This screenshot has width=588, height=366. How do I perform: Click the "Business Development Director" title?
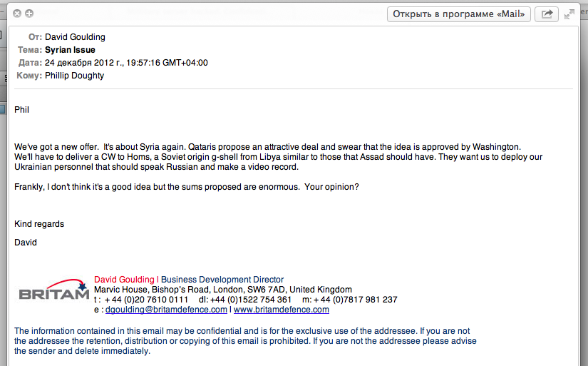tap(222, 280)
